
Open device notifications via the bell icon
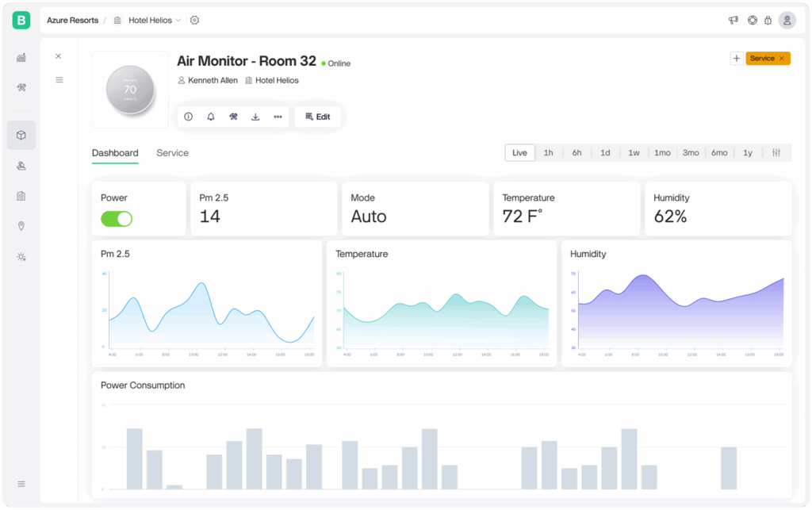(x=210, y=117)
